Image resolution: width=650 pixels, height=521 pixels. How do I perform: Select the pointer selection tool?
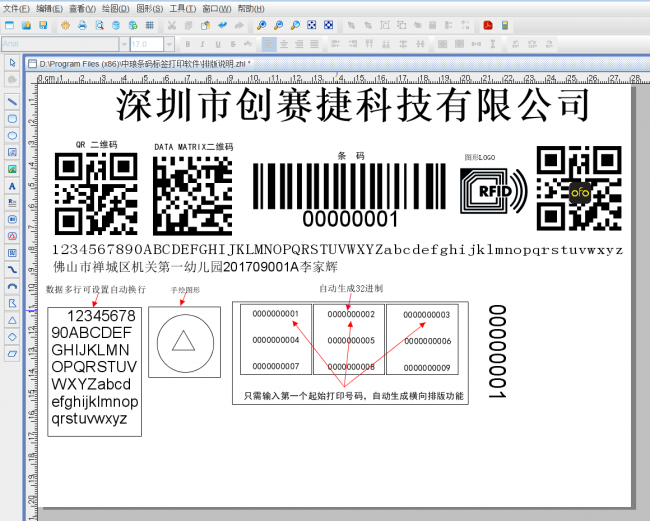pos(12,63)
